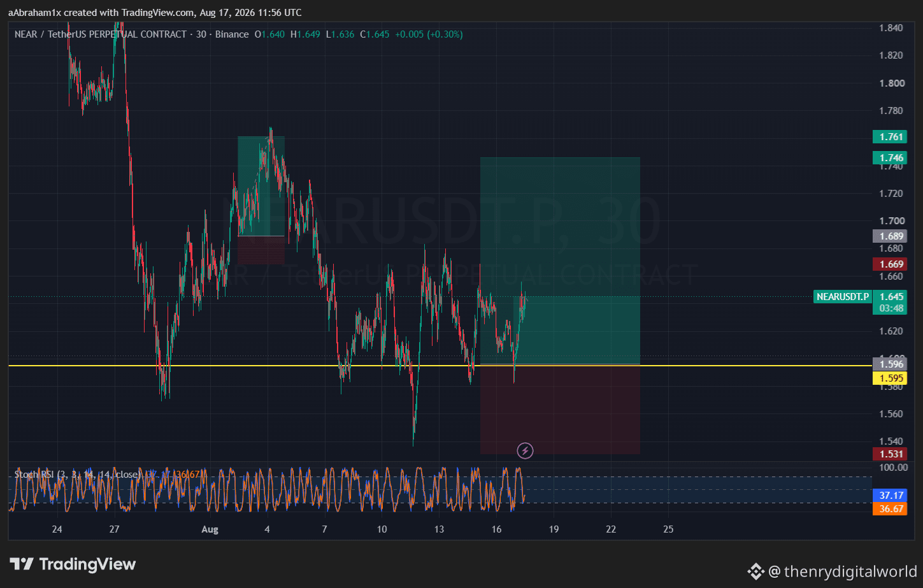
Task: Click the gray 1.689 price label
Action: click(x=891, y=236)
